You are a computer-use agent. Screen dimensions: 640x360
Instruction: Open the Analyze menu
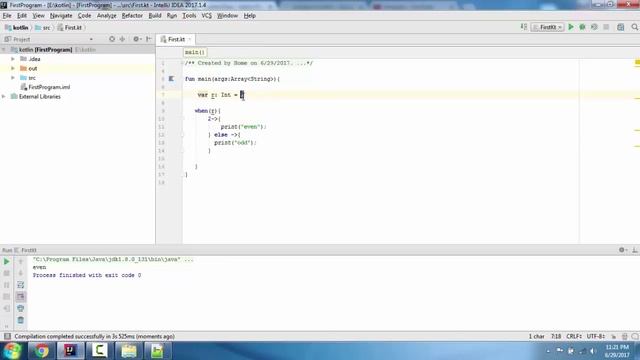coord(107,16)
